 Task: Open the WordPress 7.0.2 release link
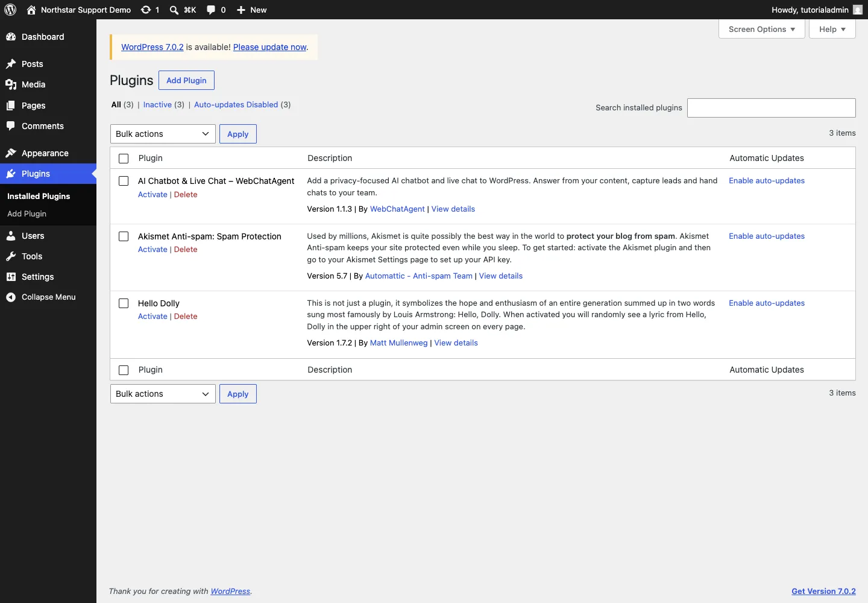153,47
